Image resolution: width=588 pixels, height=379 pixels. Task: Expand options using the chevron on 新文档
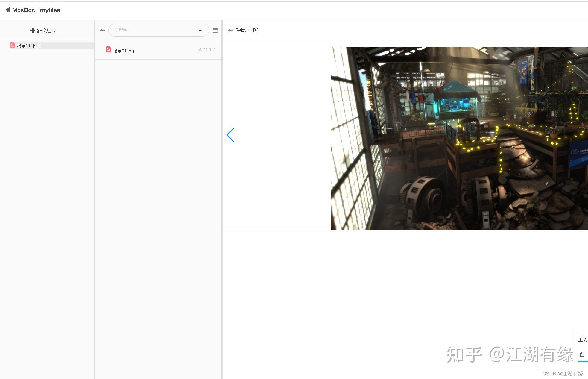[54, 31]
